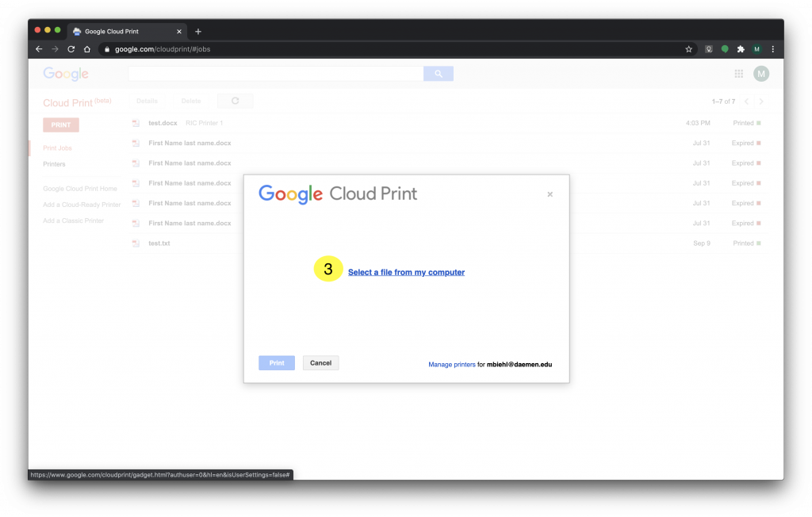Click the Details button
The width and height of the screenshot is (812, 517).
click(147, 101)
